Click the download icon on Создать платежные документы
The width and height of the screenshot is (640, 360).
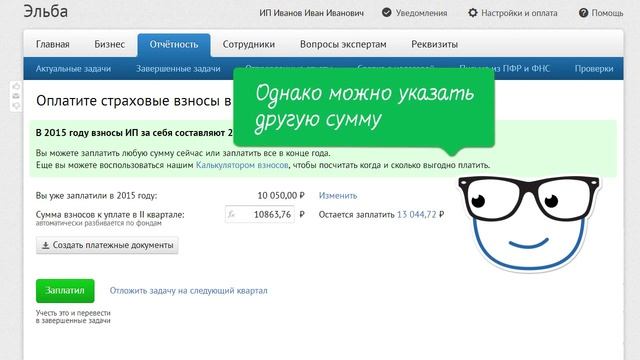pos(46,245)
